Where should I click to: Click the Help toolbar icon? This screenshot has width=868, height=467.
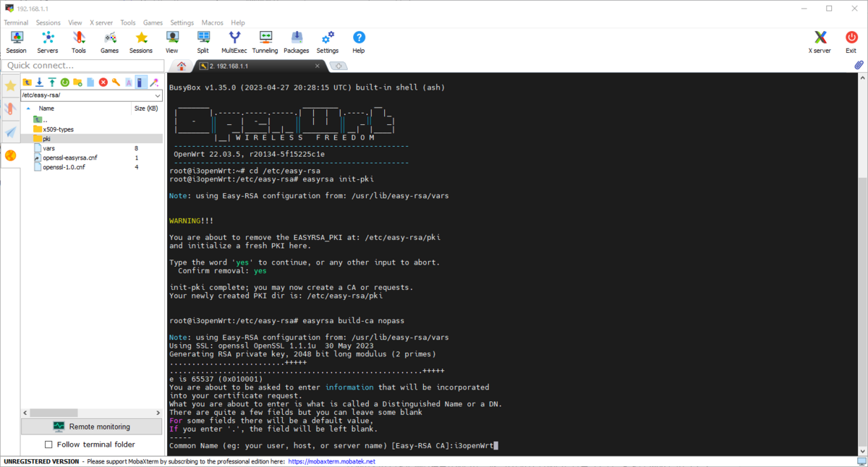point(359,42)
